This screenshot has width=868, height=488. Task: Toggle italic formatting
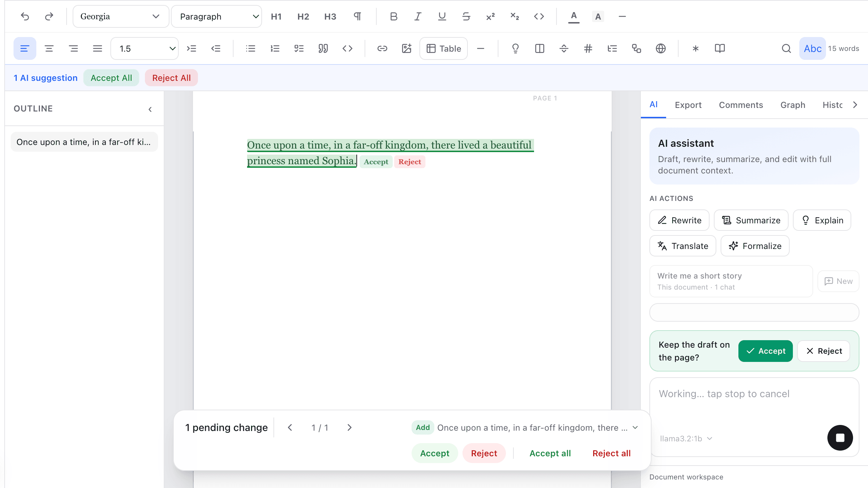[418, 16]
